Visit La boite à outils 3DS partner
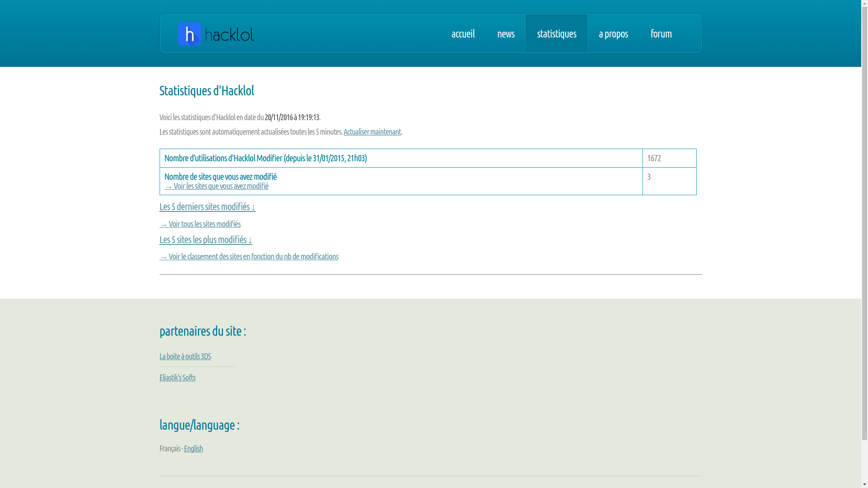The height and width of the screenshot is (488, 868). click(185, 356)
